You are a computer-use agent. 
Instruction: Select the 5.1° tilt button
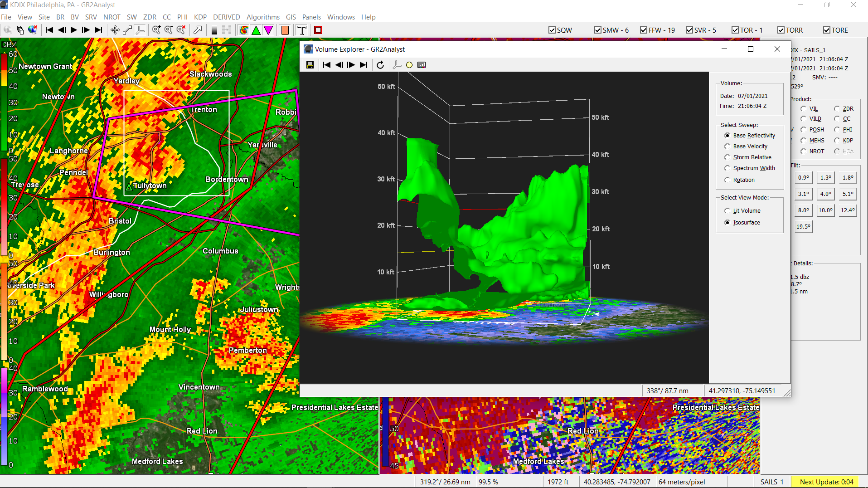[848, 194]
